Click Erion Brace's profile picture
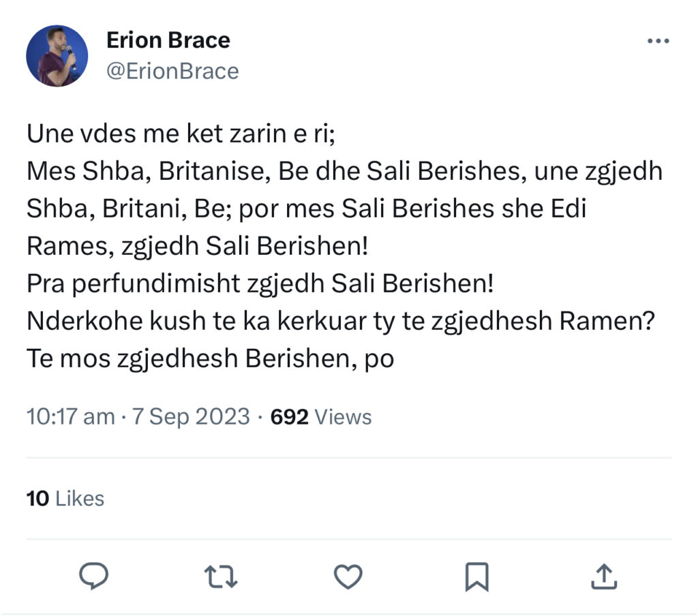 coord(57,56)
